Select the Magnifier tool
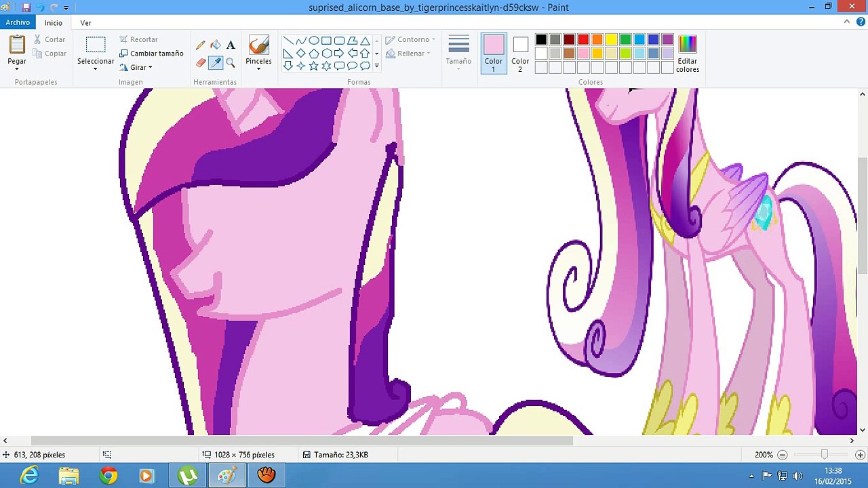This screenshot has height=488, width=868. point(231,62)
